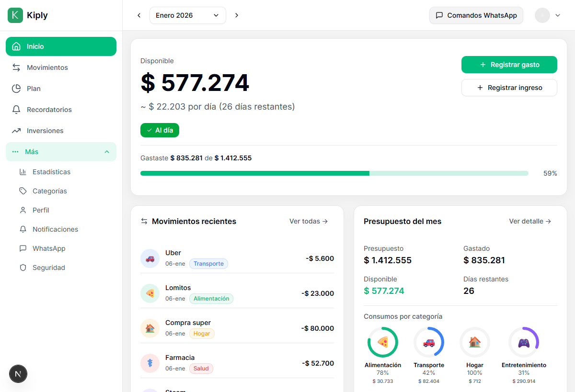Open the Alimentación category ring chart
575x392 pixels.
(382, 342)
